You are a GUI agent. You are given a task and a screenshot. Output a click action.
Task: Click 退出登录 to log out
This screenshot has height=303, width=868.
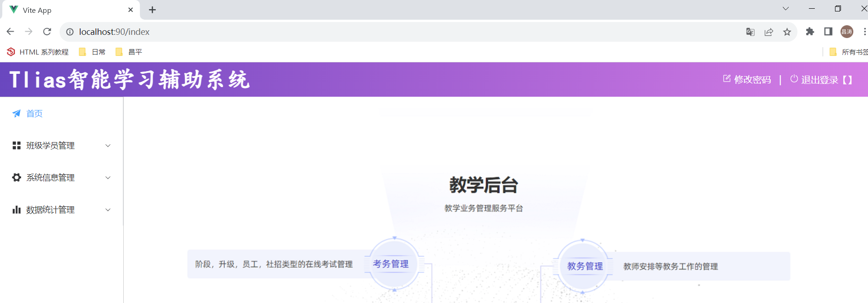pos(819,80)
